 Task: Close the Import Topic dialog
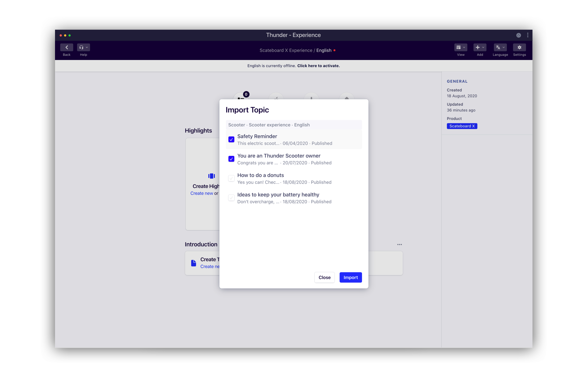324,277
